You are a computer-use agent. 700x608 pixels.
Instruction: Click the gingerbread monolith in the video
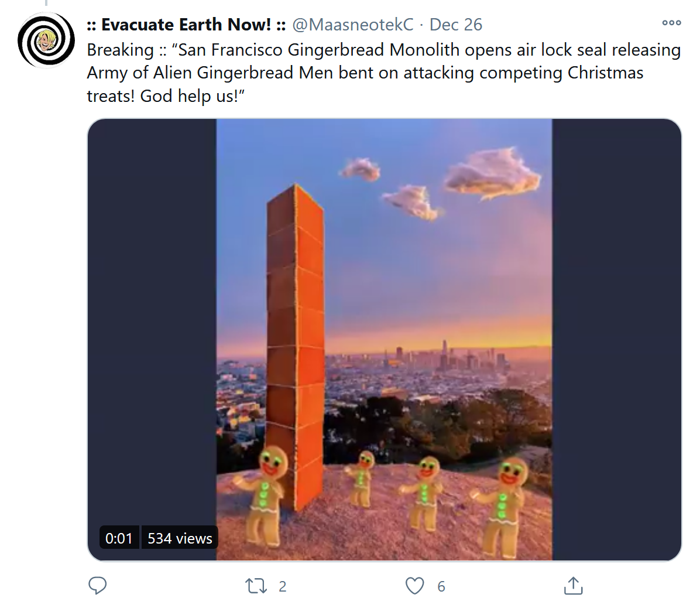coord(295,347)
